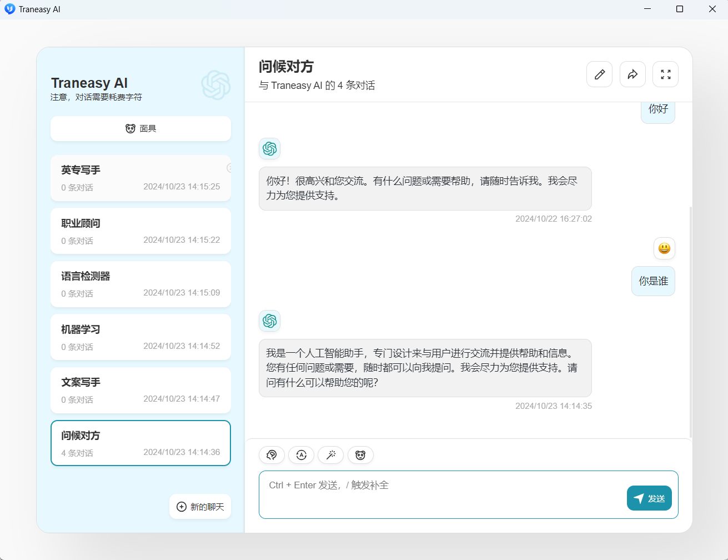Edit the chat title with the pencil icon
The image size is (728, 560).
599,74
